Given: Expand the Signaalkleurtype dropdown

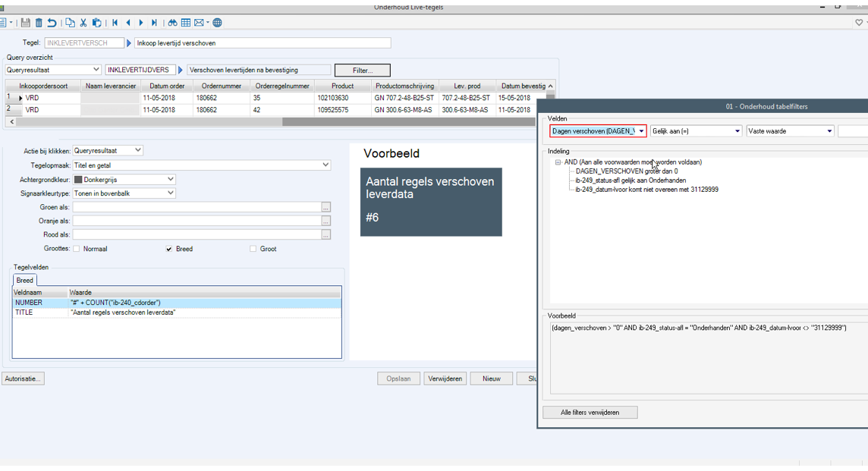Looking at the screenshot, I should (170, 193).
